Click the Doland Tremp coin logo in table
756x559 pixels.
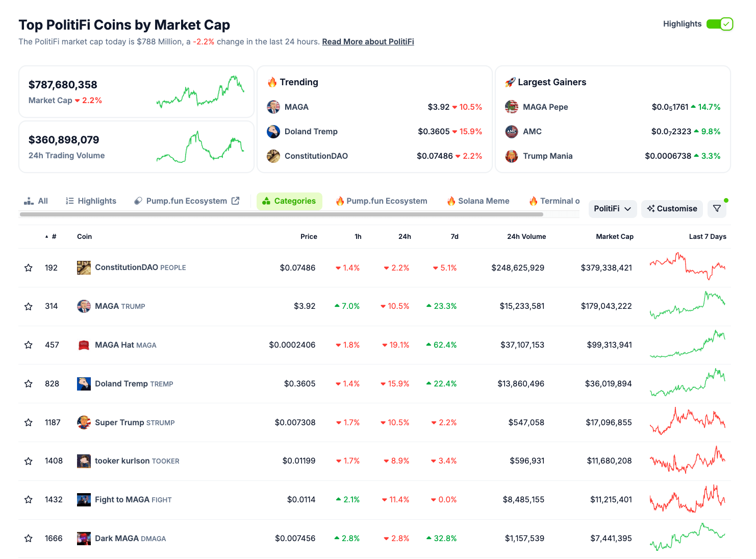[x=84, y=384]
